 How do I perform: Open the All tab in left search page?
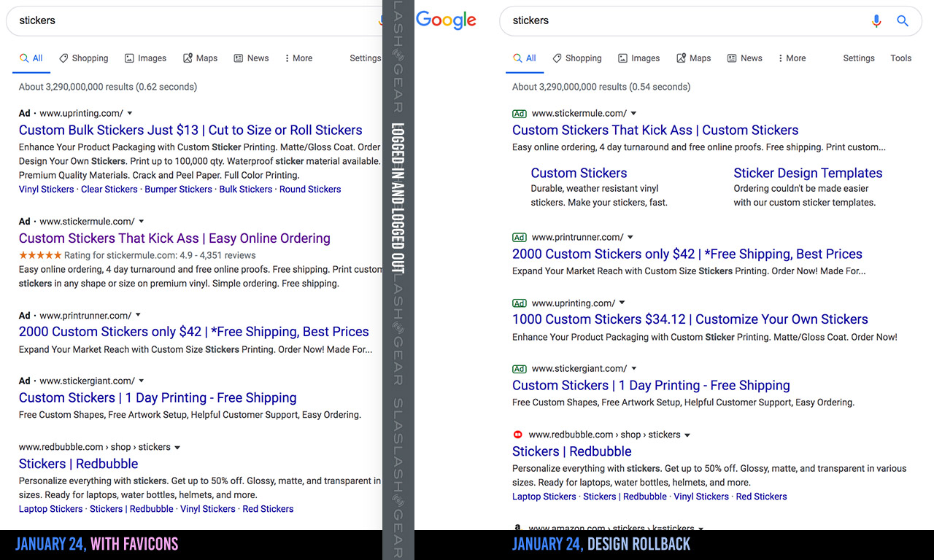(x=31, y=58)
